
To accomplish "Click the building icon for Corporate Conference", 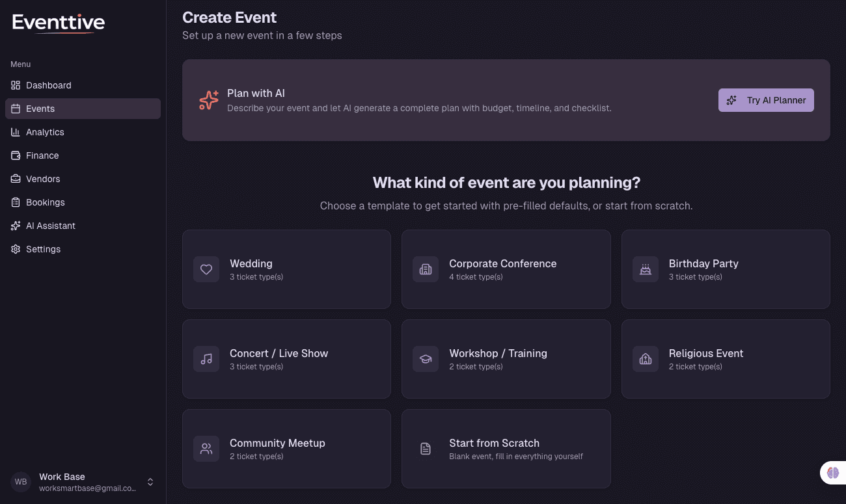I will 426,269.
